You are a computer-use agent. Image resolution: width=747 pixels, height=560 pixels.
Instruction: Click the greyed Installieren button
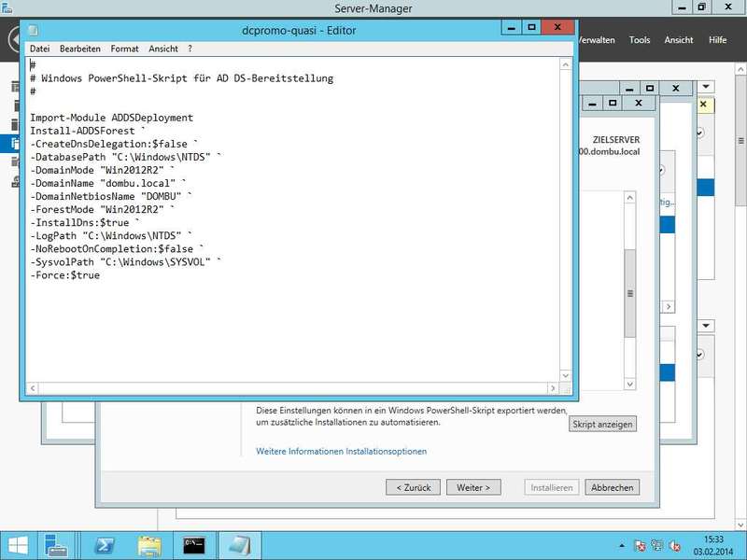[552, 487]
